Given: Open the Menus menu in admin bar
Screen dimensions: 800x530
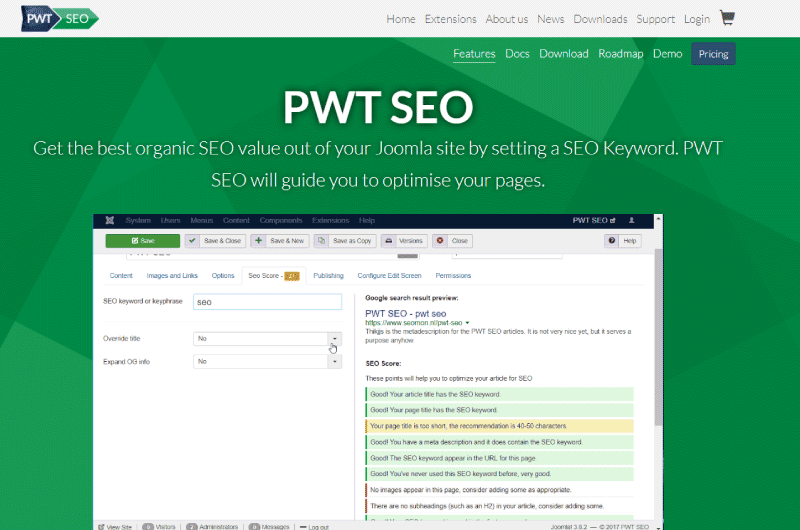Looking at the screenshot, I should click(202, 220).
